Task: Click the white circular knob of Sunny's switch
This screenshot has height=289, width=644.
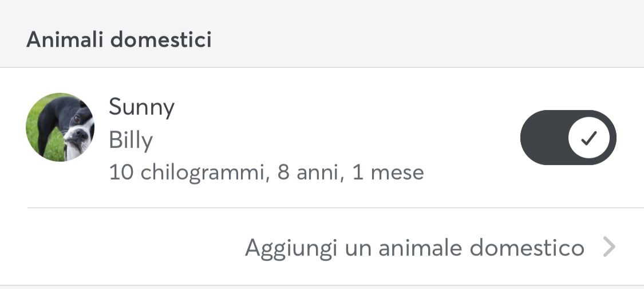Action: (x=588, y=138)
